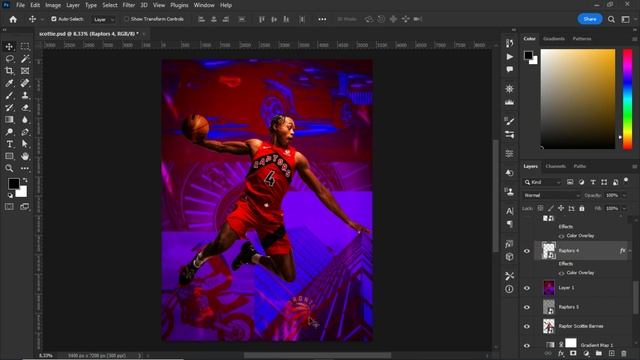
Task: Select the Lasso tool
Action: [x=9, y=59]
